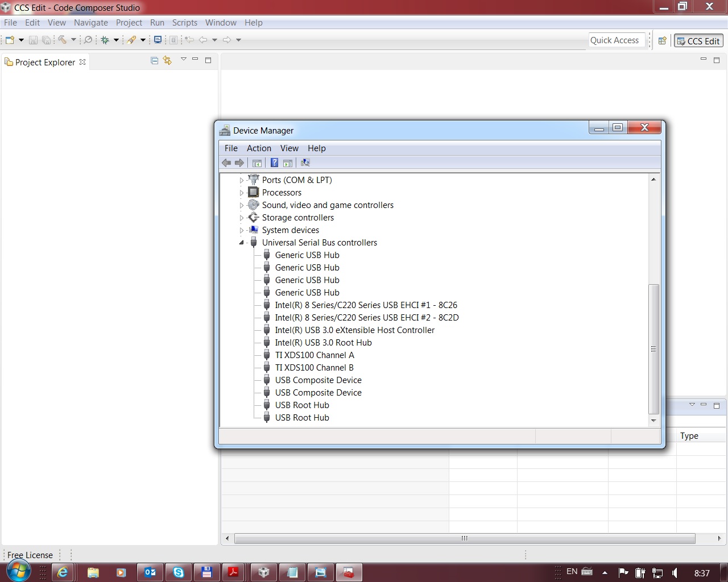Viewport: 728px width, 582px height.
Task: Open Device Manager's Action menu
Action: 259,148
